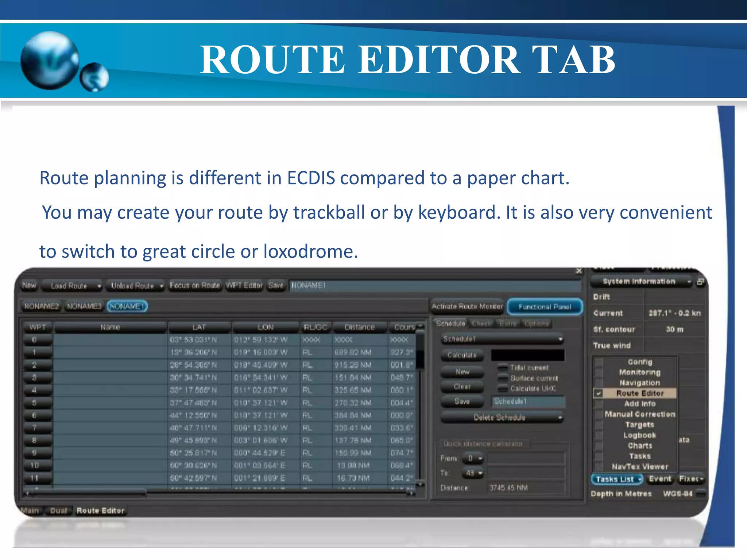Switch to the Check tab
The width and height of the screenshot is (747, 560).
click(x=482, y=323)
